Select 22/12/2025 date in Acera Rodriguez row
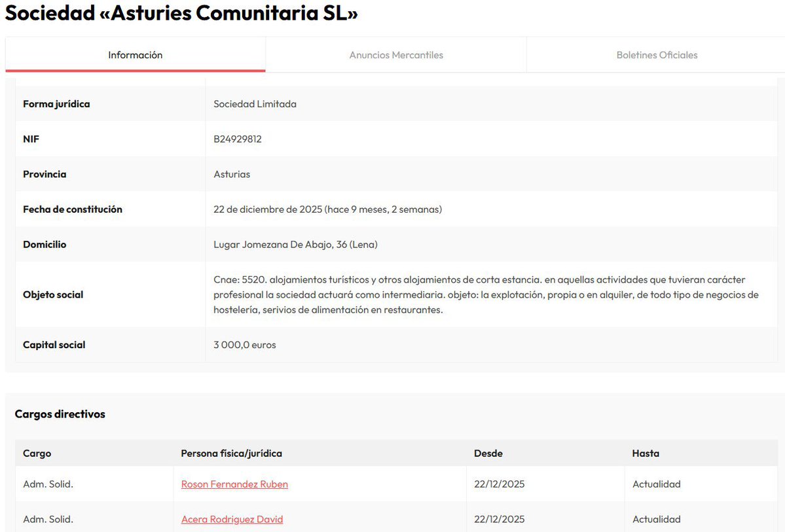The width and height of the screenshot is (785, 532). (x=499, y=519)
